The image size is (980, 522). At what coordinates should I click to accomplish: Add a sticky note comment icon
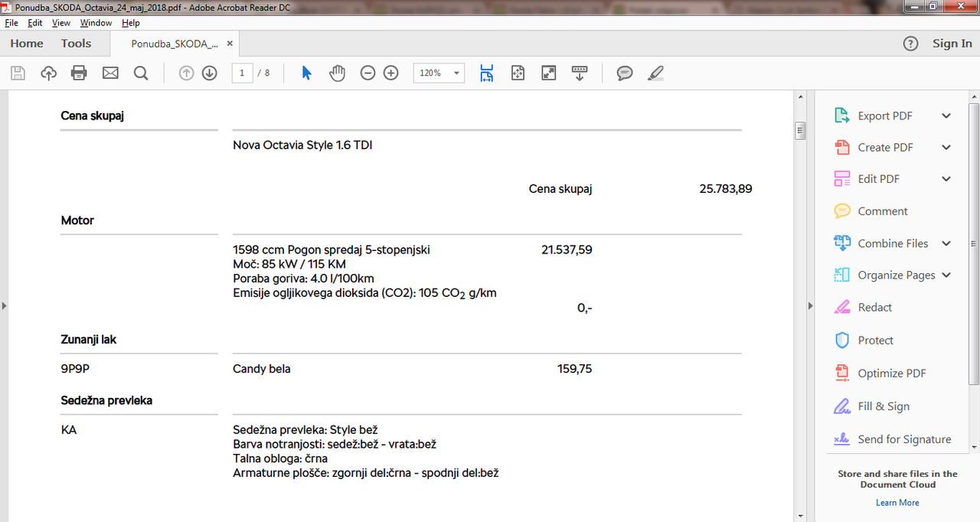point(625,73)
